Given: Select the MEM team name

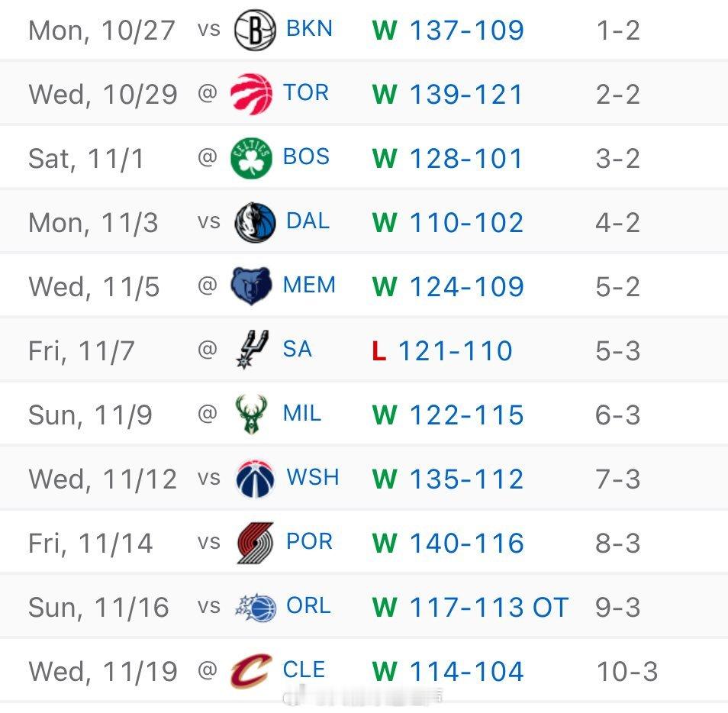Looking at the screenshot, I should (309, 286).
